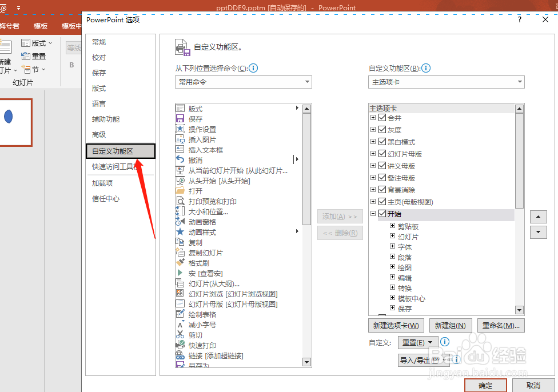The height and width of the screenshot is (392, 558).
Task: Select the 打开 folder icon
Action: pos(180,191)
